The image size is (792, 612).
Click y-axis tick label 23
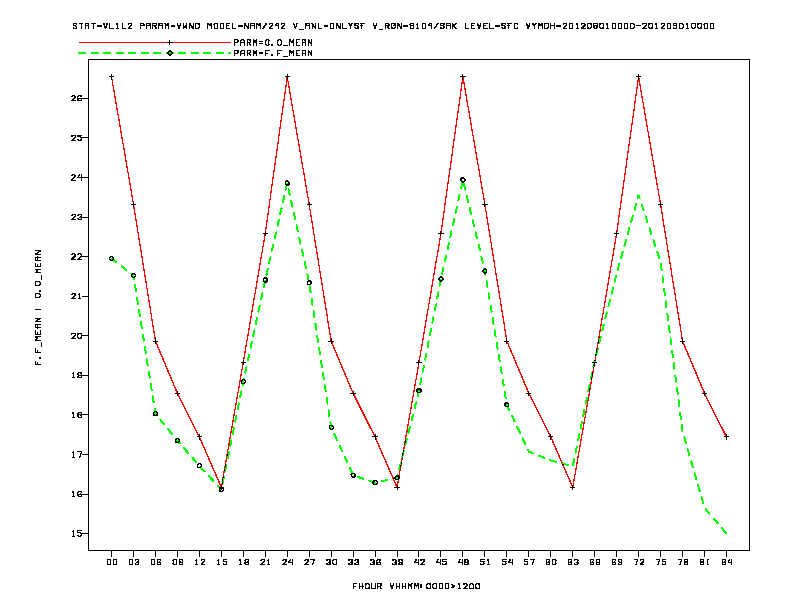coord(77,217)
